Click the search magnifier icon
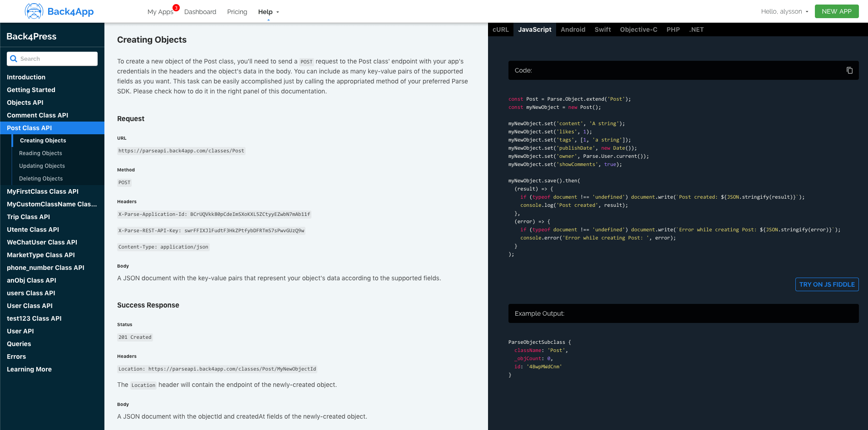This screenshot has width=868, height=430. pyautogui.click(x=14, y=59)
